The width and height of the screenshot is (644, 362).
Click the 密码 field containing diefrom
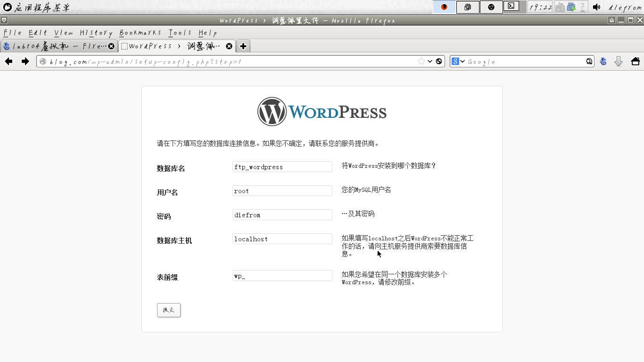282,215
